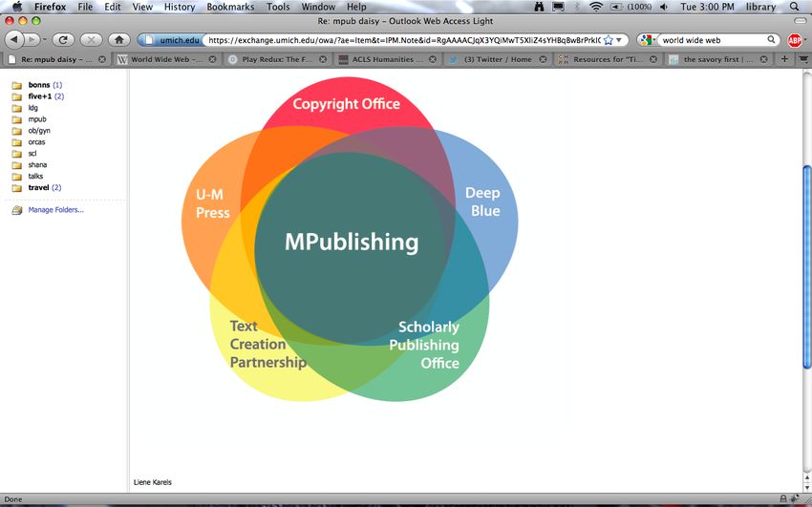The width and height of the screenshot is (812, 507).
Task: Close the 'Re: mpub daisy' tab
Action: pyautogui.click(x=102, y=59)
